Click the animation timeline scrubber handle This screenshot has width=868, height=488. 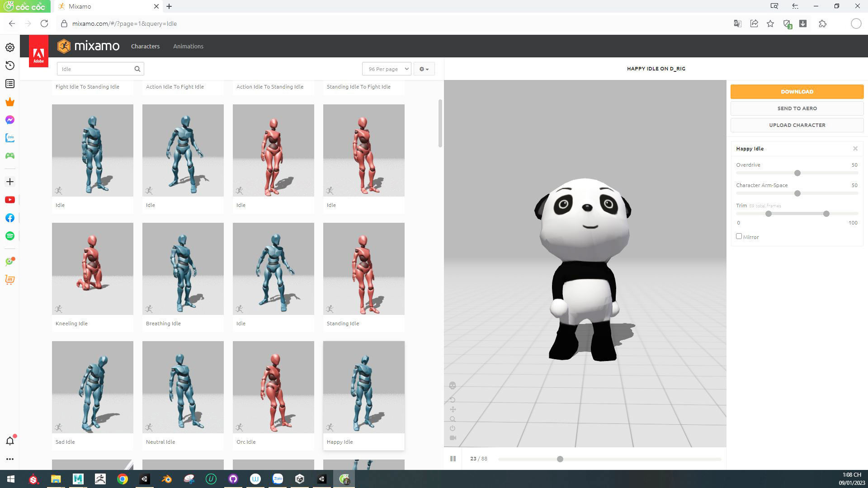point(560,459)
